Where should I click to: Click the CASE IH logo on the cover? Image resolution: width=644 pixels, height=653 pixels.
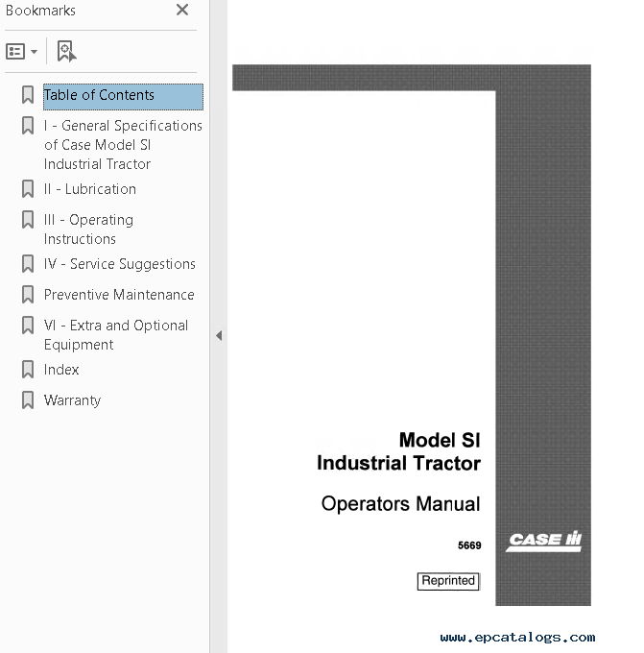[x=543, y=541]
